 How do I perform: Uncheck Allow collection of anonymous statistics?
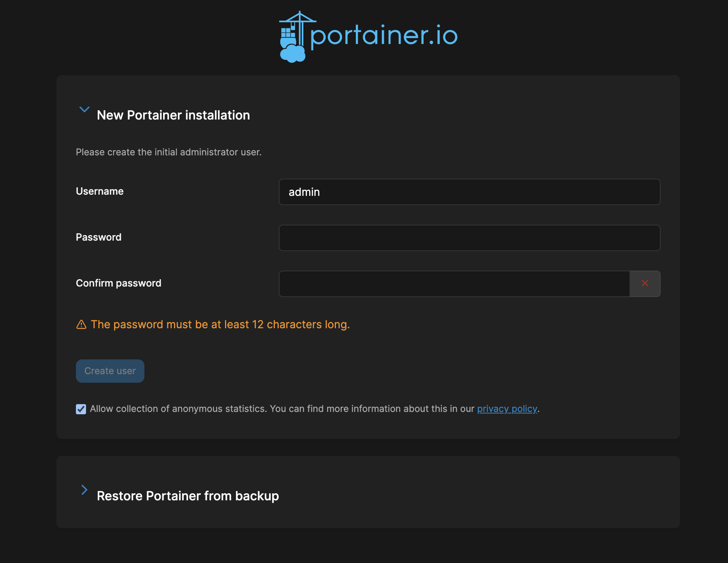coord(81,409)
